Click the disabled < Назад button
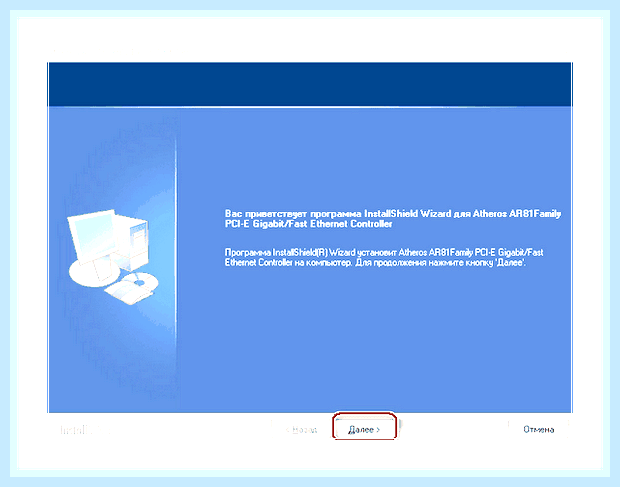This screenshot has height=487, width=620. (301, 430)
